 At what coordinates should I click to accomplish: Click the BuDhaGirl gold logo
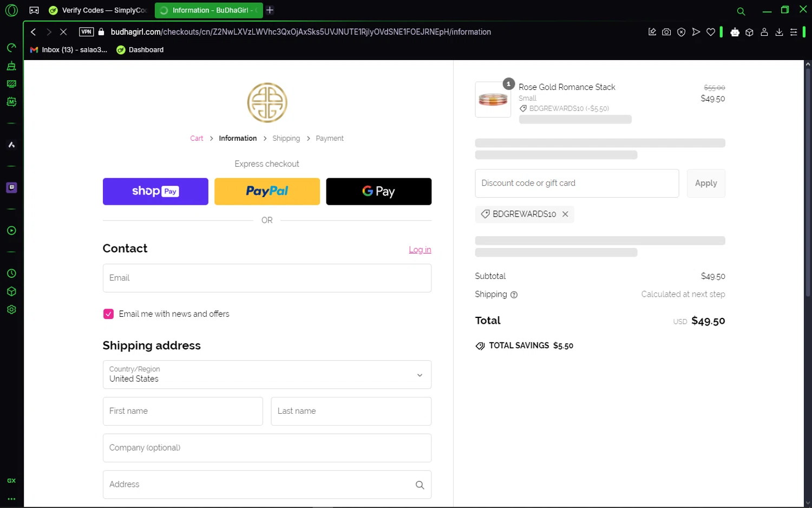[267, 103]
